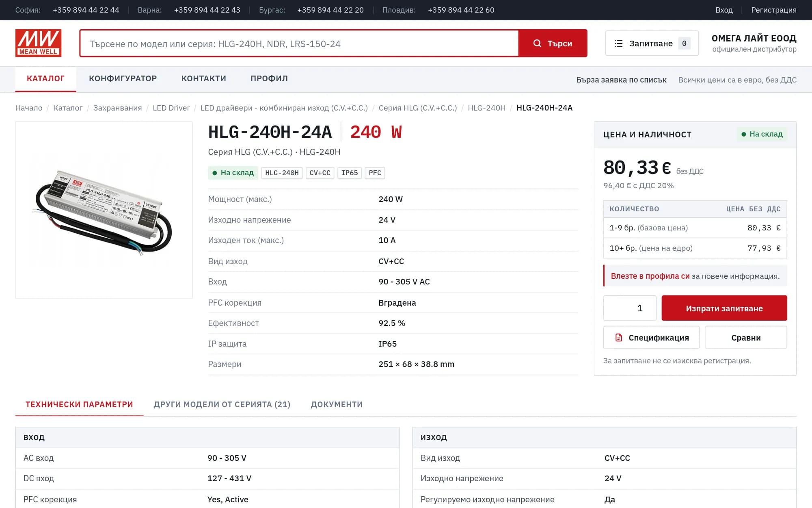Click LED Driver in the breadcrumb

[171, 108]
